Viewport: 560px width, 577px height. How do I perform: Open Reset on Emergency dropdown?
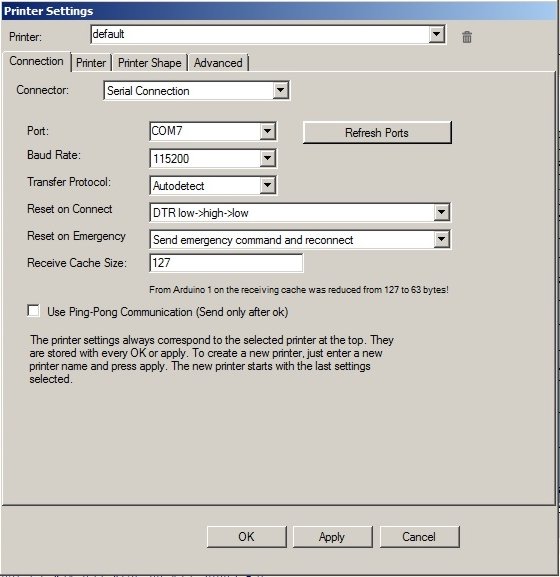pos(441,240)
